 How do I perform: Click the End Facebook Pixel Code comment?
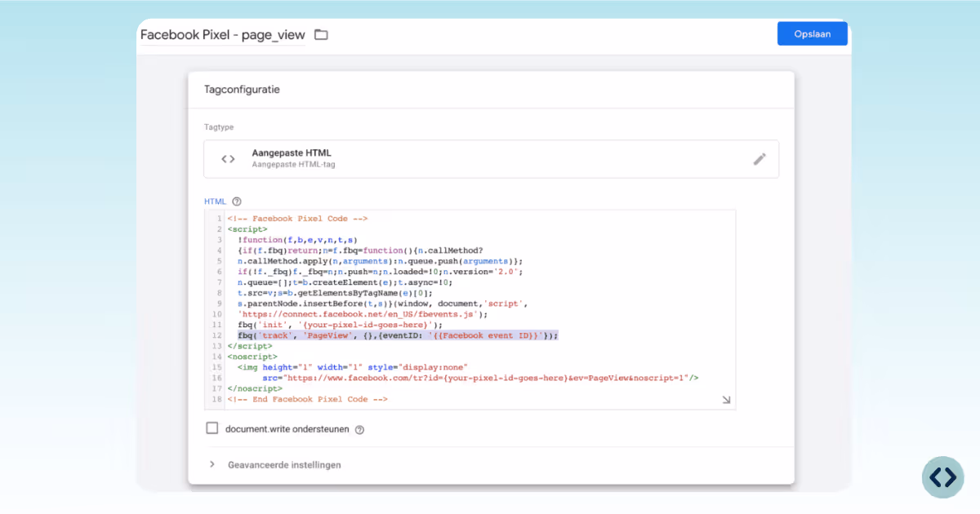[307, 399]
